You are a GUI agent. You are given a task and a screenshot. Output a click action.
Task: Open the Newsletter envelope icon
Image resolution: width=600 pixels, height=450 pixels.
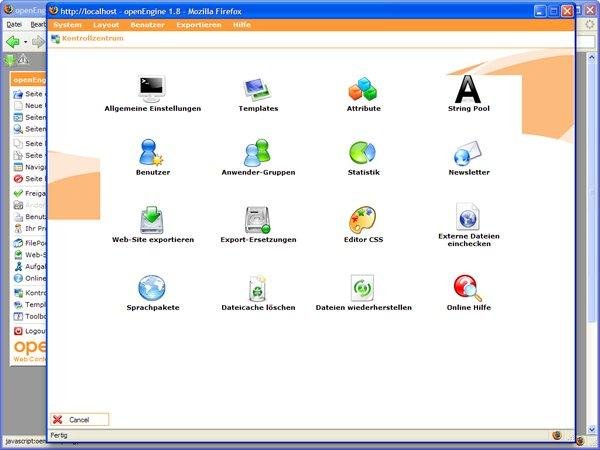click(468, 153)
